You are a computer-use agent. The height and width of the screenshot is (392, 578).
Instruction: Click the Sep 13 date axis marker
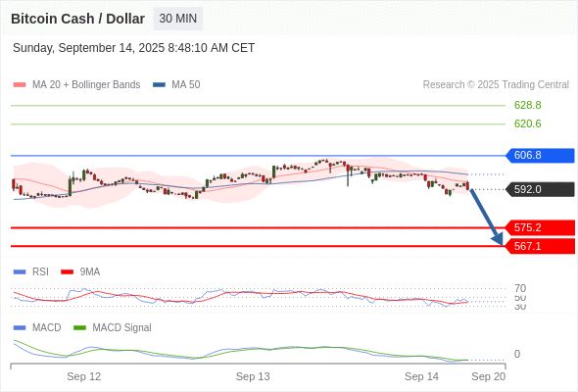(x=253, y=376)
